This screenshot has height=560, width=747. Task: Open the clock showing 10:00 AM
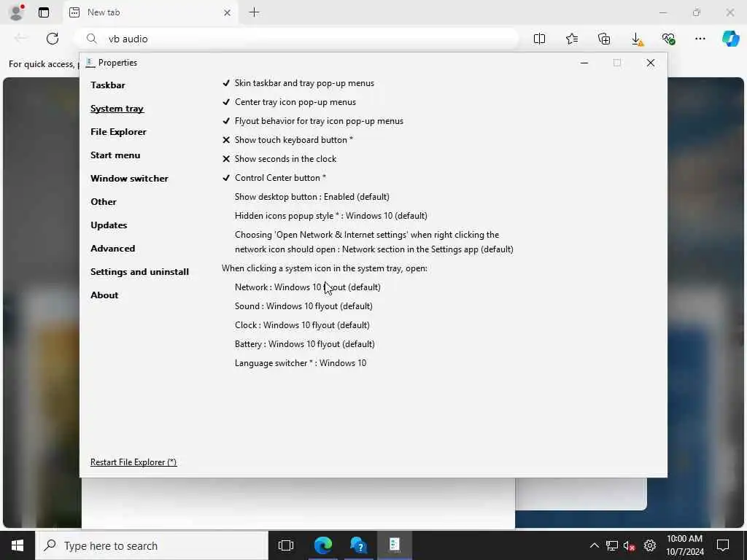coord(684,545)
